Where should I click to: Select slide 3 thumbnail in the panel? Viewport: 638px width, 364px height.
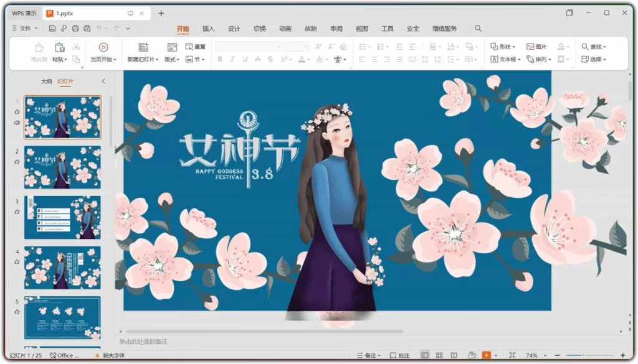[x=62, y=217]
